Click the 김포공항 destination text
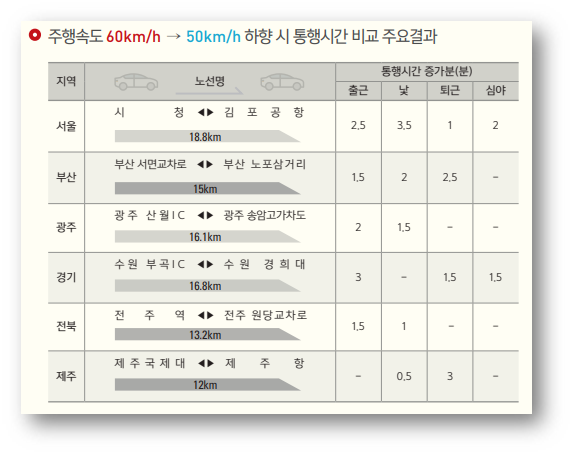574x456 pixels. click(264, 112)
